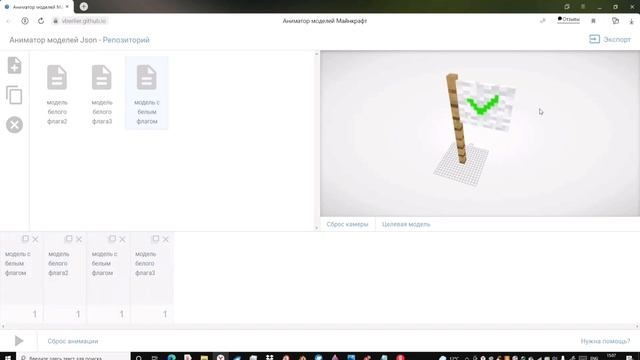Open a new browser tab with plus
640x360 pixels.
tap(84, 7)
